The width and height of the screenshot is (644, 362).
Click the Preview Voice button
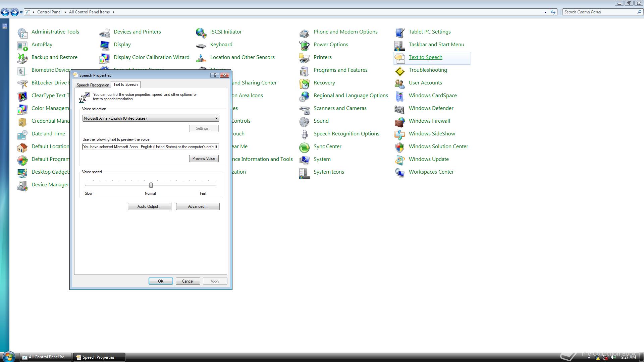point(204,159)
